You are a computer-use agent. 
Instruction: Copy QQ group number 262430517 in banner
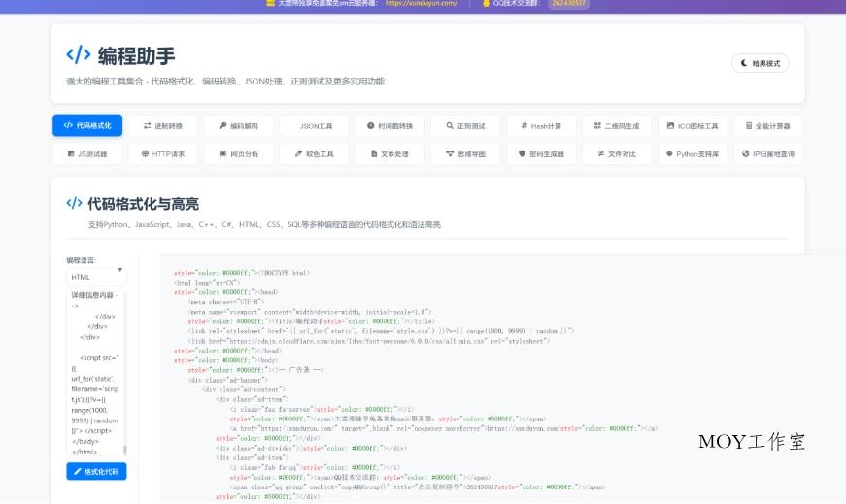[x=568, y=3]
